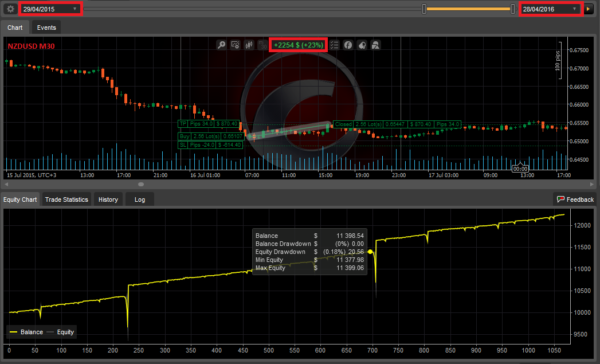
Task: Start the backtest with the play button
Action: click(588, 9)
